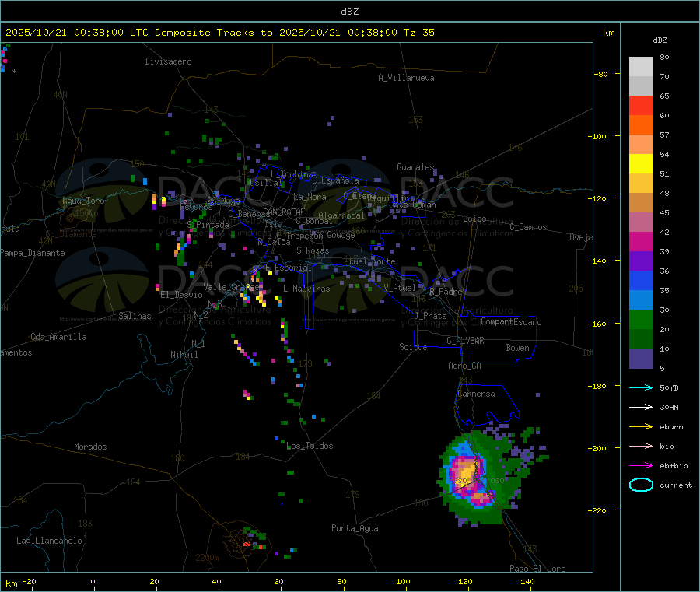Click the G_Campos map label
Viewport: 700px width, 592px height.
pos(528,227)
